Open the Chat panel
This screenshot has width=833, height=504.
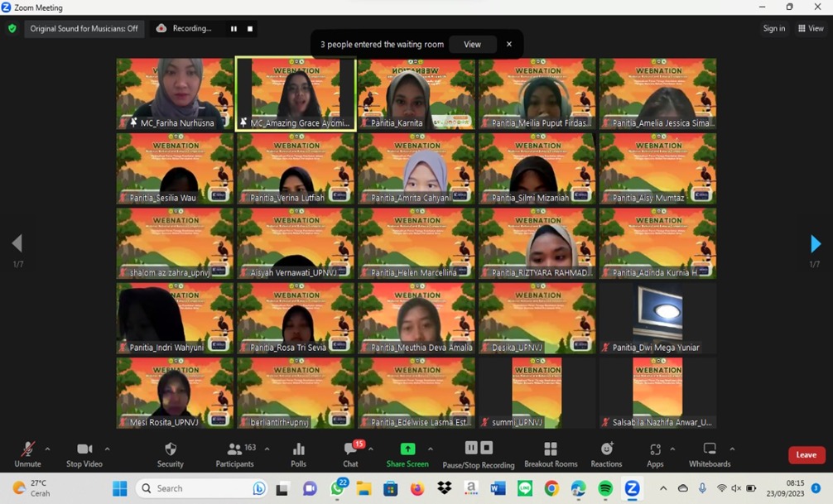(x=350, y=454)
